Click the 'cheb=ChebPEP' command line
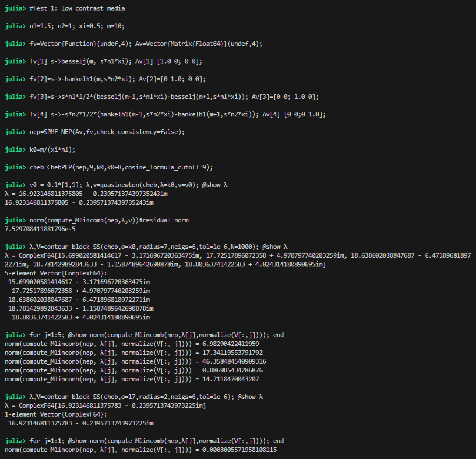Viewport: 476px width, 459px height. click(x=121, y=167)
